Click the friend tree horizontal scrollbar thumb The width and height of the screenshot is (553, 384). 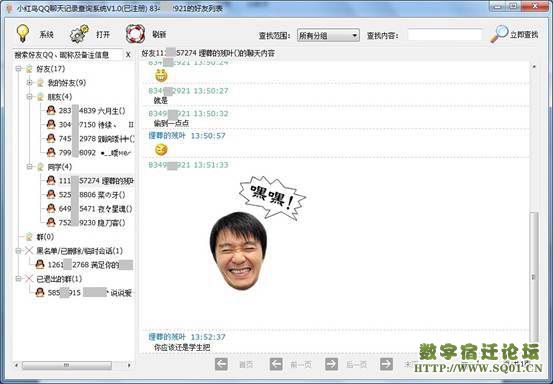click(67, 365)
